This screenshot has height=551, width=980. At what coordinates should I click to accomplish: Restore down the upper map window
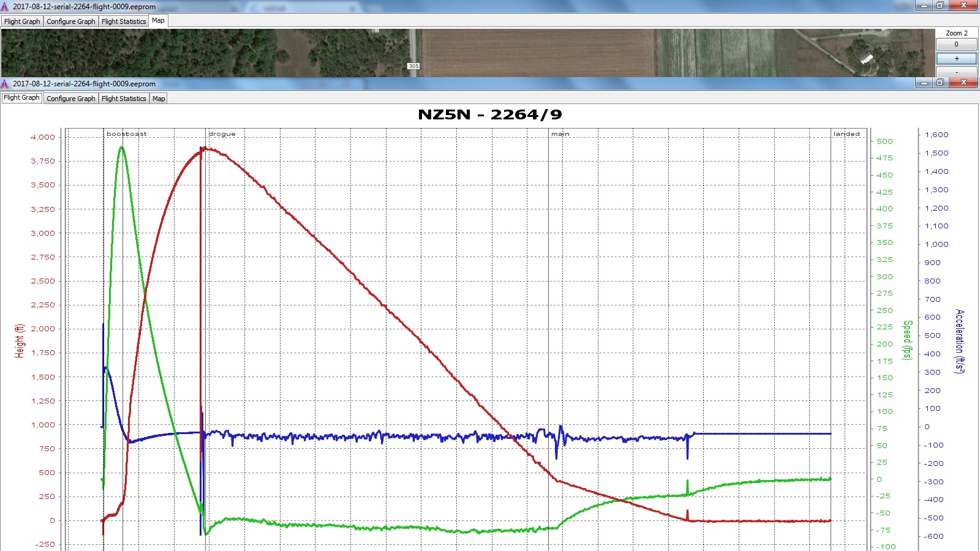click(940, 6)
